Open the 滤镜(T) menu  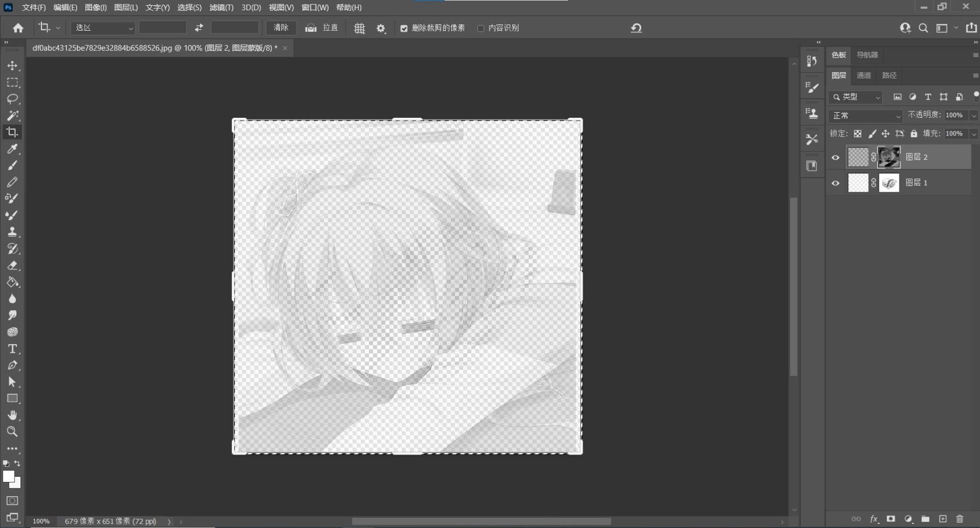[221, 7]
